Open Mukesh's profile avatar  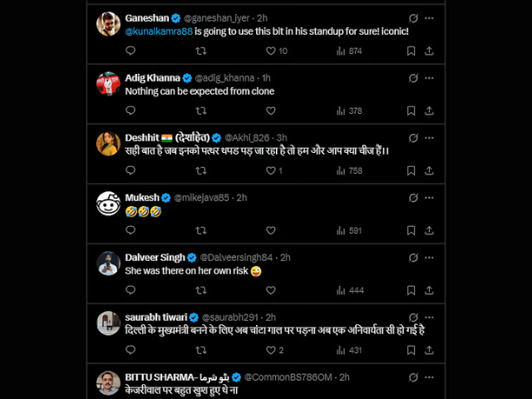point(108,204)
